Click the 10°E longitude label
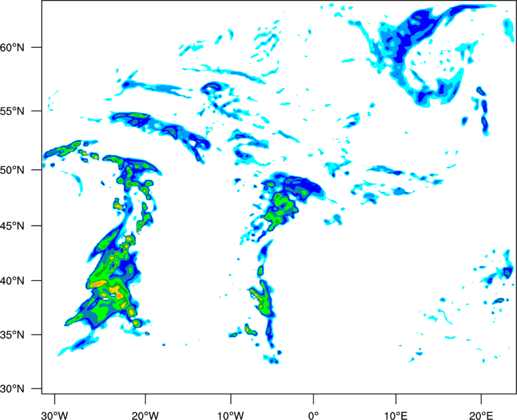 pos(396,415)
